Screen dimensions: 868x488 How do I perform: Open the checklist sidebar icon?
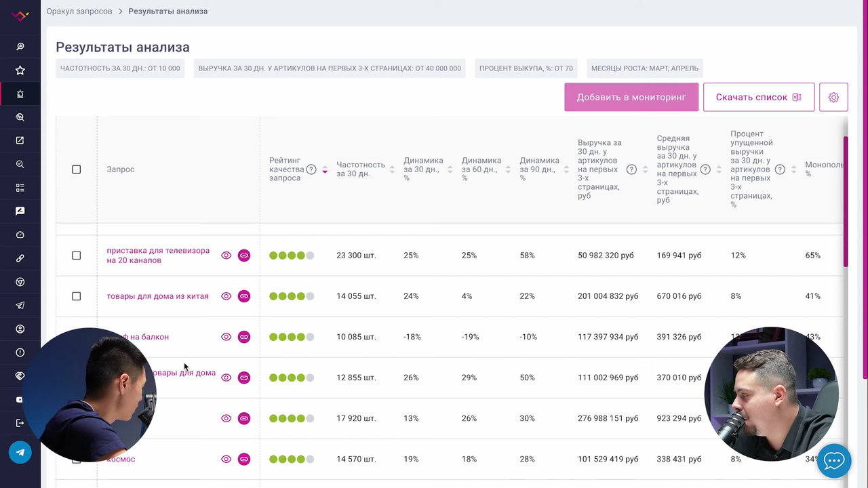click(x=20, y=188)
